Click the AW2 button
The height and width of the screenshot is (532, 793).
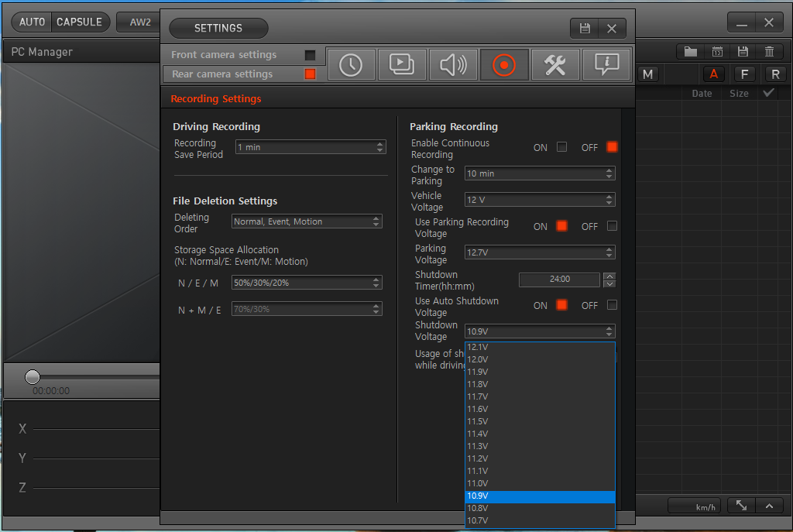[x=139, y=22]
